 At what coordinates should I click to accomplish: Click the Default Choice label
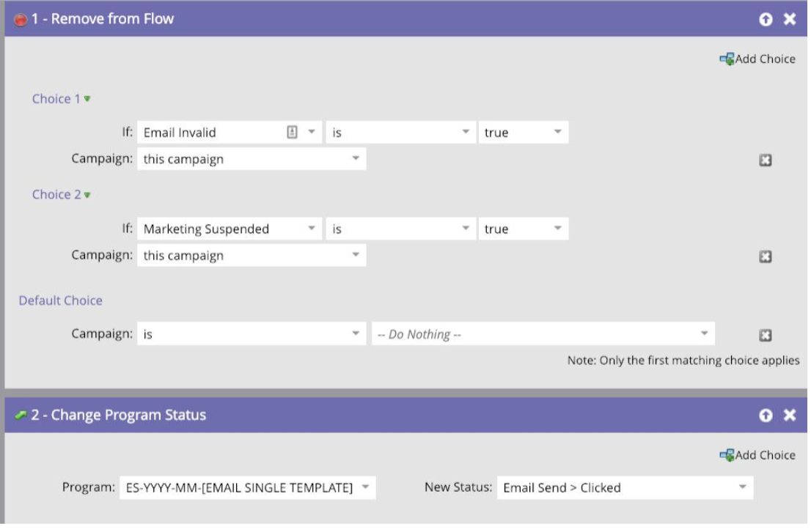coord(60,300)
